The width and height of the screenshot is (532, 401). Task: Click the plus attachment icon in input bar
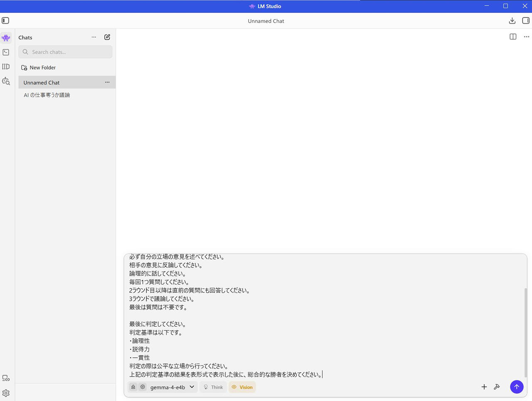click(484, 387)
